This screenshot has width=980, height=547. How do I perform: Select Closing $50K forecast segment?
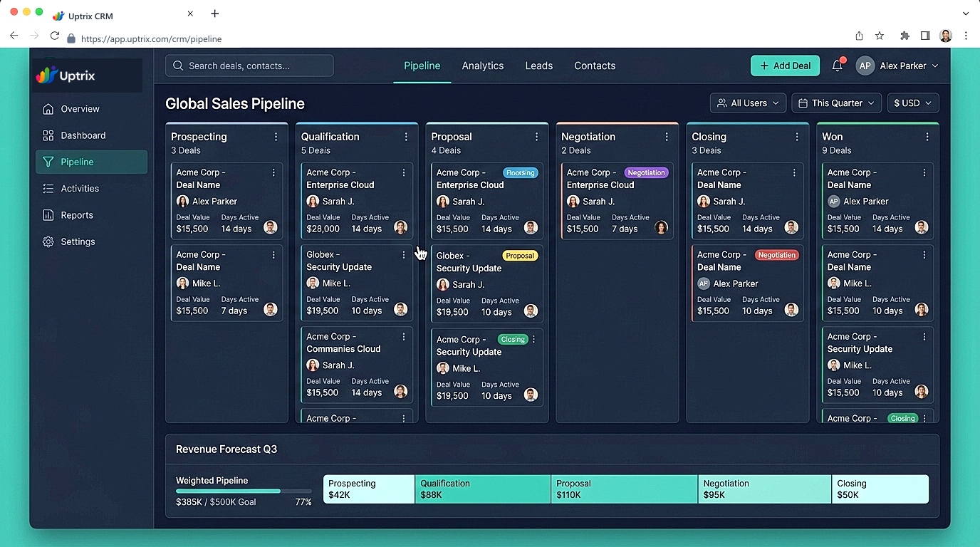[x=880, y=489]
